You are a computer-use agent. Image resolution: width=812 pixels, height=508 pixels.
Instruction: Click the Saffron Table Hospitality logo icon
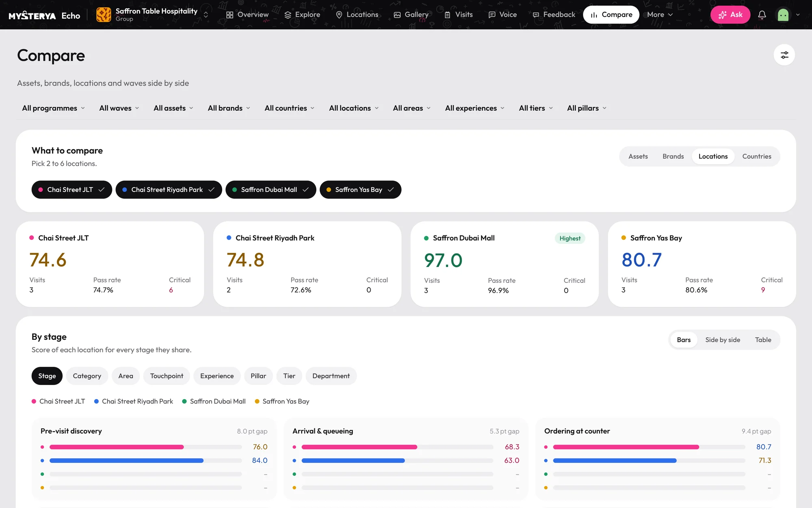[x=104, y=15]
